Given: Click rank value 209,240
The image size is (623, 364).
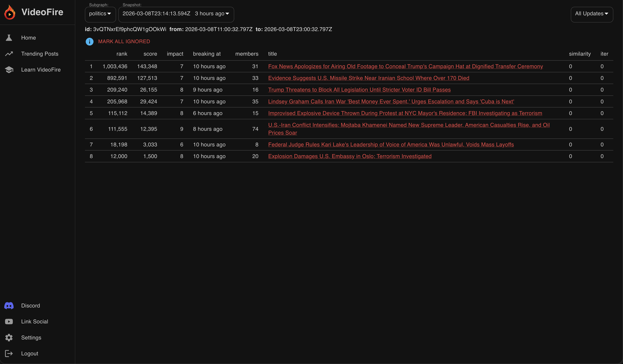Looking at the screenshot, I should (x=117, y=90).
